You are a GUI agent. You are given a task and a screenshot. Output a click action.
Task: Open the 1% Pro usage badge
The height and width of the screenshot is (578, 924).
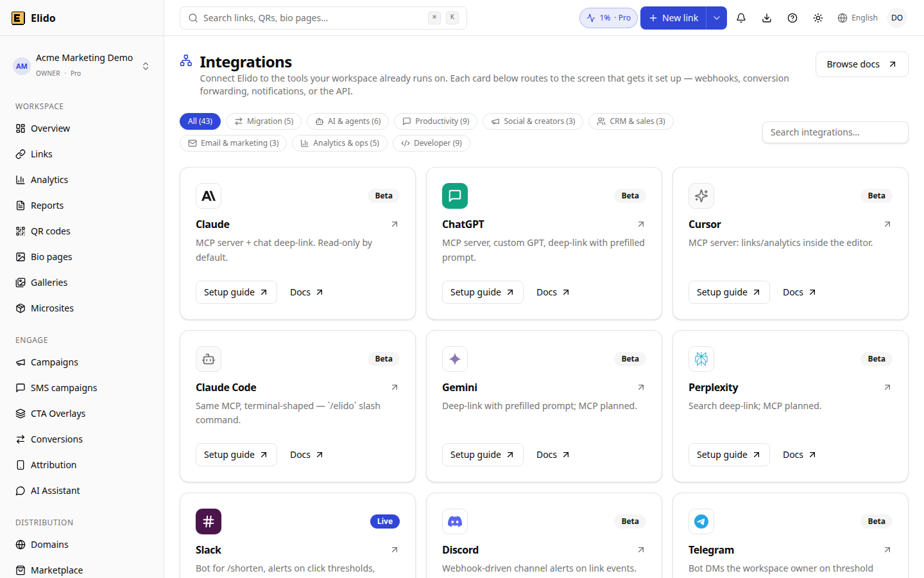(608, 18)
